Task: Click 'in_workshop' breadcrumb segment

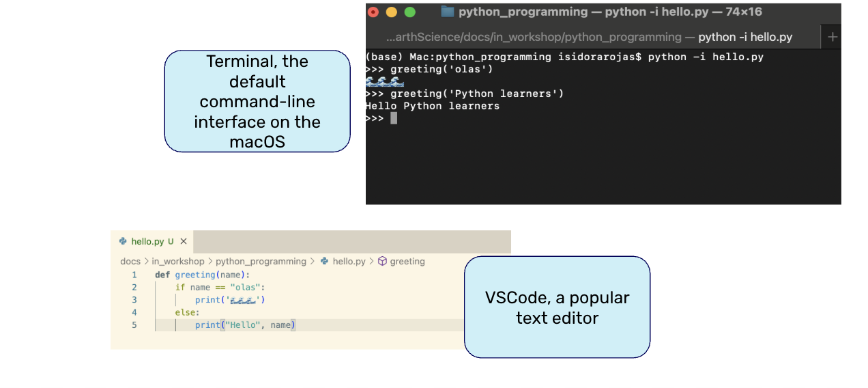Action: tap(177, 261)
